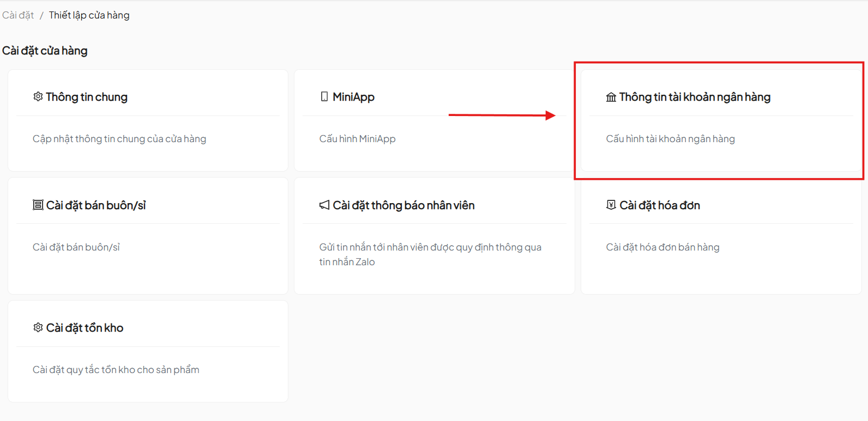Select the Cài đặt bán buôn/sỉ title

click(x=96, y=205)
